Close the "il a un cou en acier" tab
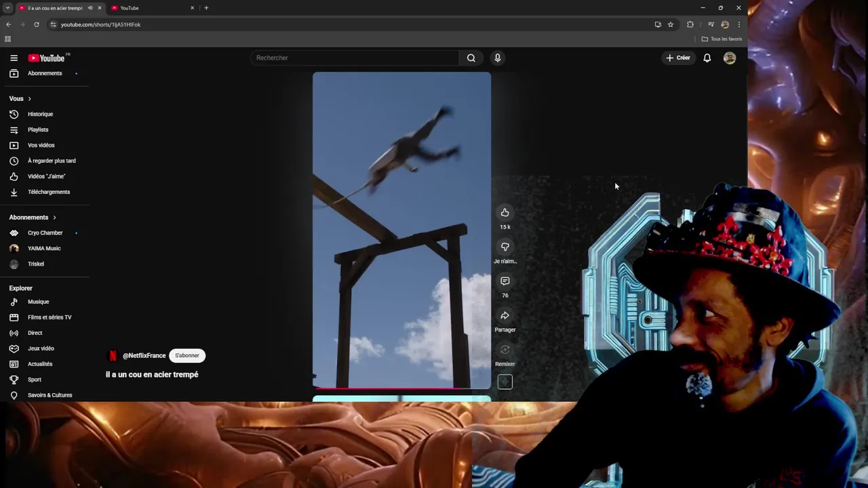 tap(100, 8)
